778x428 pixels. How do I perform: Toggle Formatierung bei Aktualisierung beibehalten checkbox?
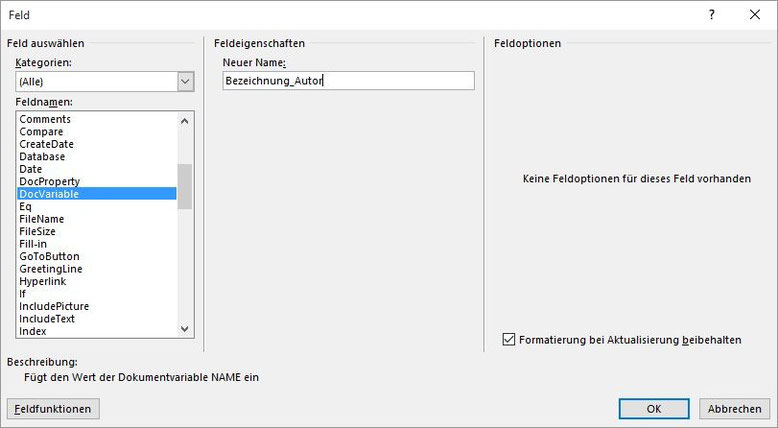(509, 339)
